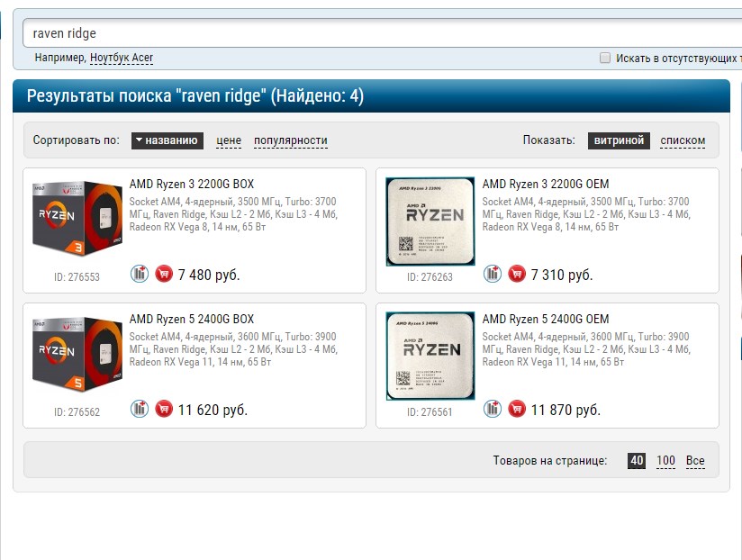Switch display to списком view
The width and height of the screenshot is (742, 560).
coord(683,140)
